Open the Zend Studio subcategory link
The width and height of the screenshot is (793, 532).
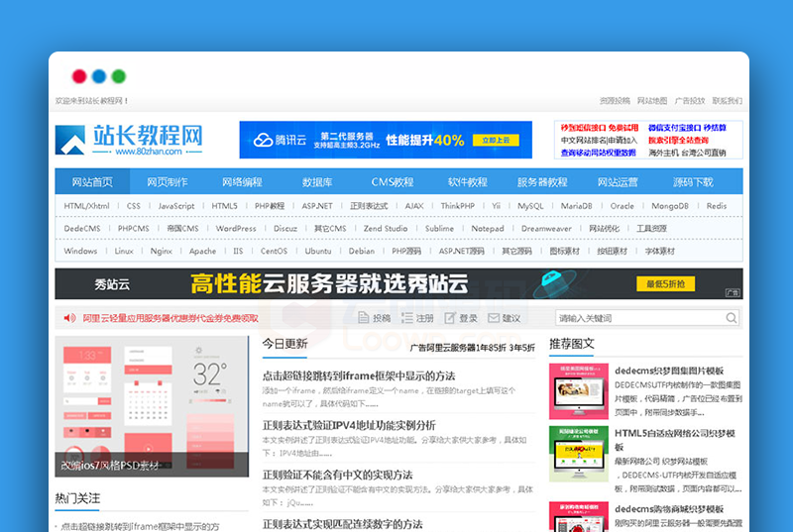[386, 229]
